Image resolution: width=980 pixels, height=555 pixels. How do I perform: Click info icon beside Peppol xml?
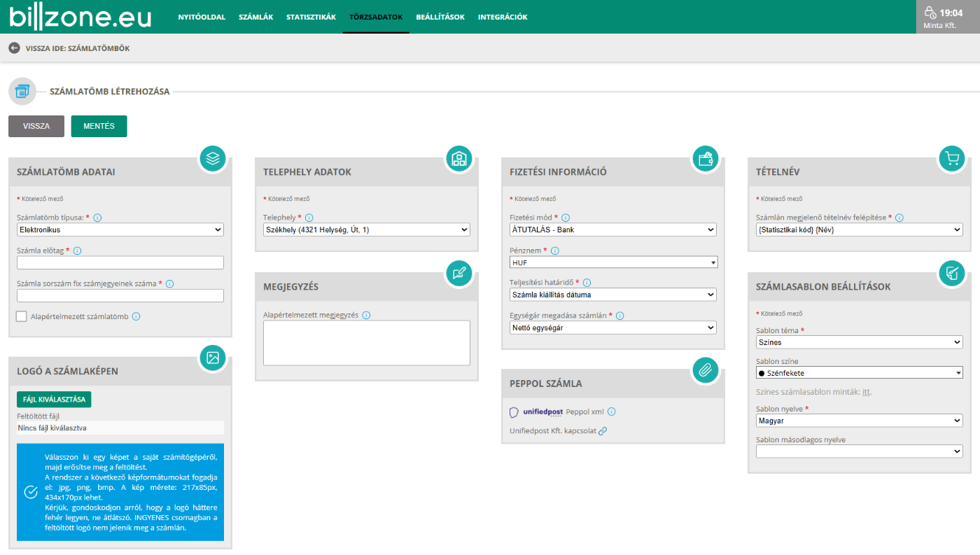point(611,412)
